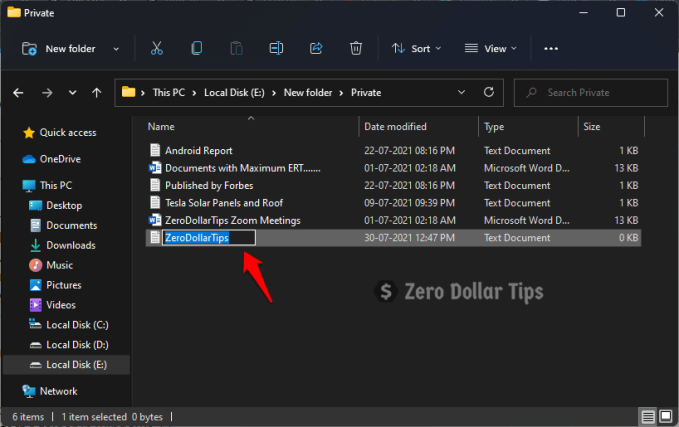
Task: Sort files by Date modified column
Action: point(396,127)
